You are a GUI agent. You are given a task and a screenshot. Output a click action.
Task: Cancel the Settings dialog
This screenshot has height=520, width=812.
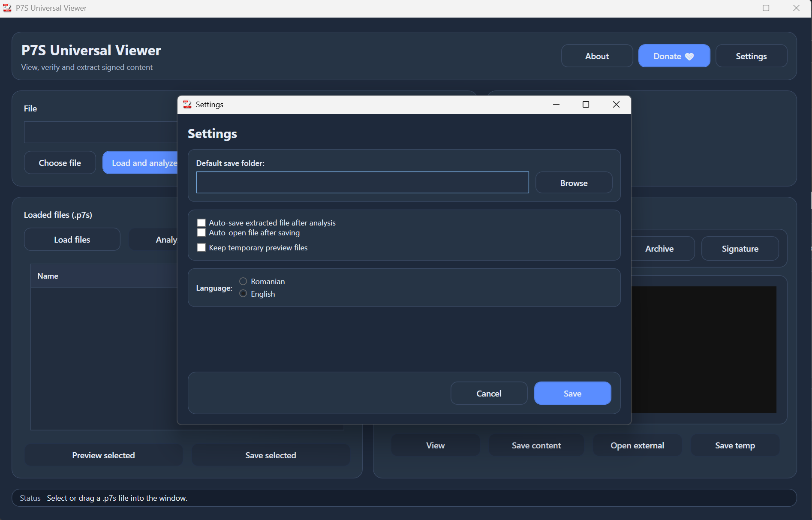pyautogui.click(x=489, y=394)
